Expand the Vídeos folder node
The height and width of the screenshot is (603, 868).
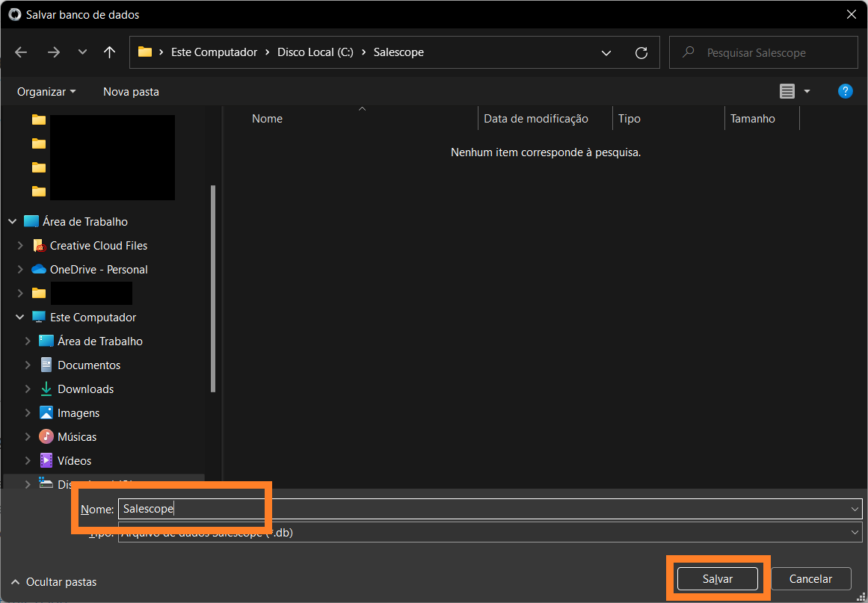pyautogui.click(x=28, y=460)
